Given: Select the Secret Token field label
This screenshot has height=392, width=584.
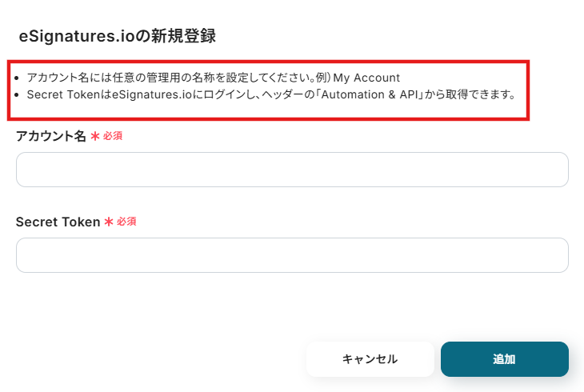Looking at the screenshot, I should [58, 222].
